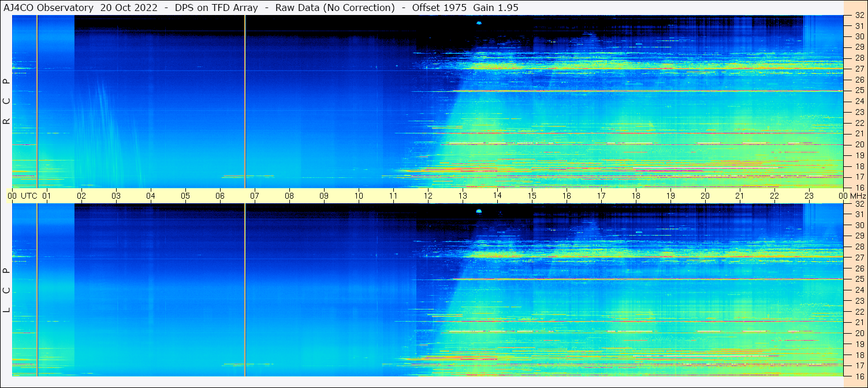Click 20 MHz label on upper frequency scale
Viewport: 868px width, 388px height.
[x=859, y=144]
